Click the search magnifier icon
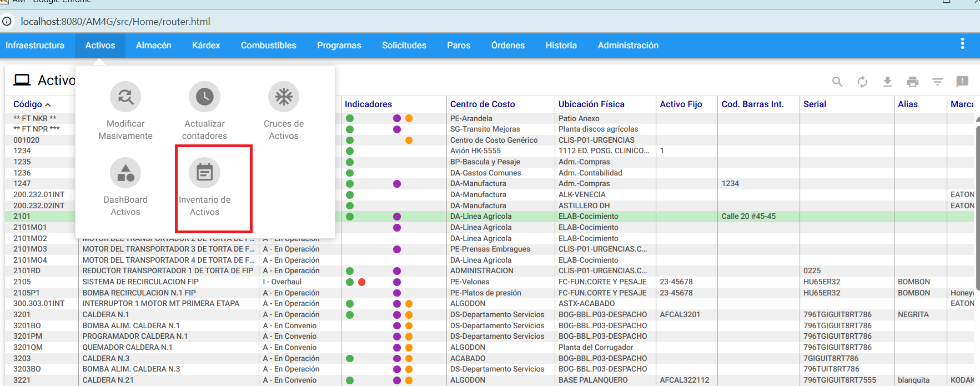The image size is (980, 386). 837,82
